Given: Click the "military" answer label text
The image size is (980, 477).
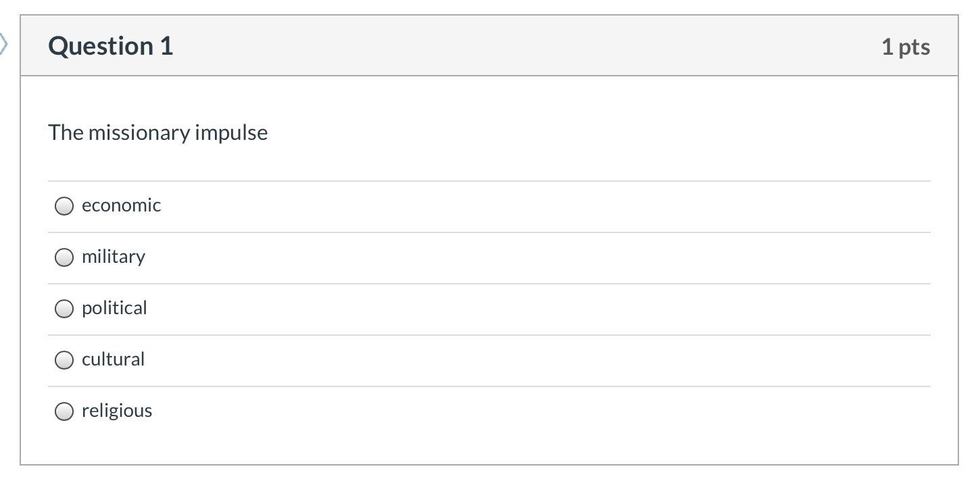Looking at the screenshot, I should [x=114, y=257].
